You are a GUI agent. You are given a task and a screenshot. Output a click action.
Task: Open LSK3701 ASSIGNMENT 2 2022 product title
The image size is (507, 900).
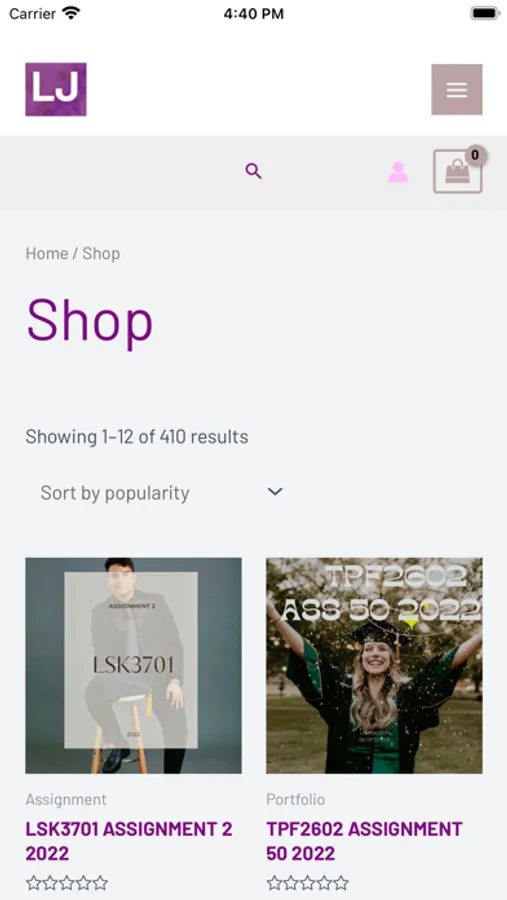point(129,841)
